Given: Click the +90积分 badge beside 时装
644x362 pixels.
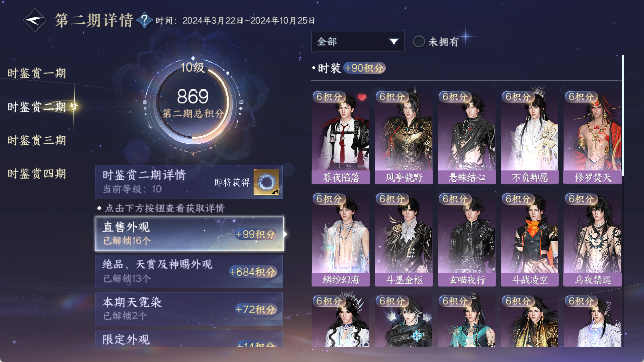Looking at the screenshot, I should click(364, 68).
